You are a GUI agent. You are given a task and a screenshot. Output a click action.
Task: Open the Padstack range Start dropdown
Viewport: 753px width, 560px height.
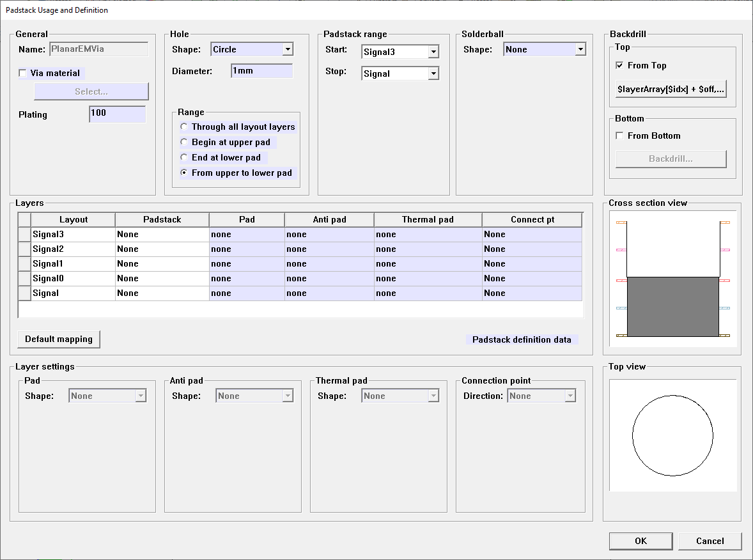tap(434, 52)
